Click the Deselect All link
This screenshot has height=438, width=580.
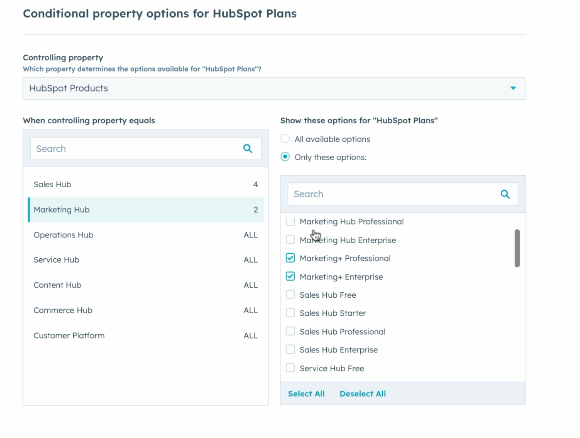pos(362,394)
